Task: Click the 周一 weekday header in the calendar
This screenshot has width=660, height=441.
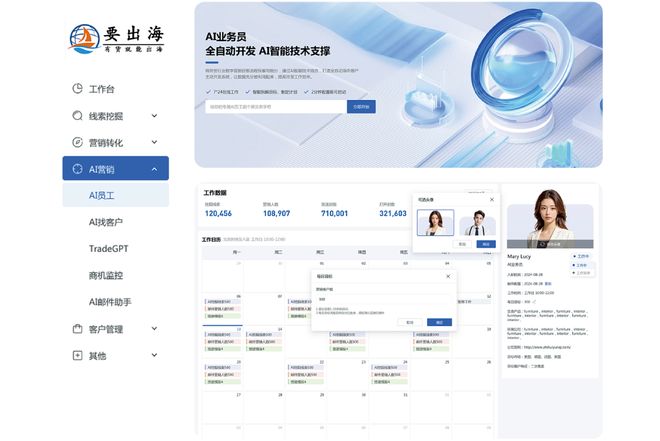Action: coord(237,252)
